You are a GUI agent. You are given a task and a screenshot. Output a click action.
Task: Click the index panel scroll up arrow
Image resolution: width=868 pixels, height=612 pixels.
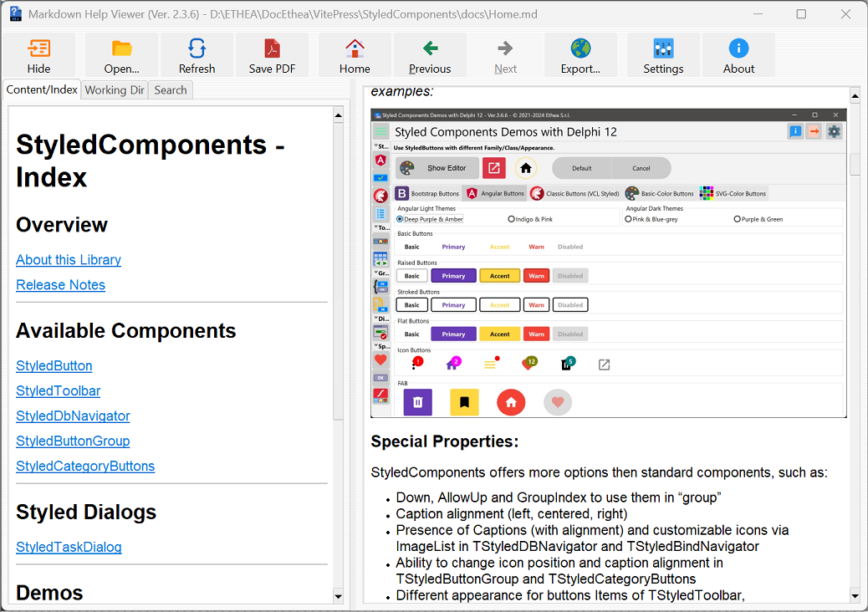338,115
